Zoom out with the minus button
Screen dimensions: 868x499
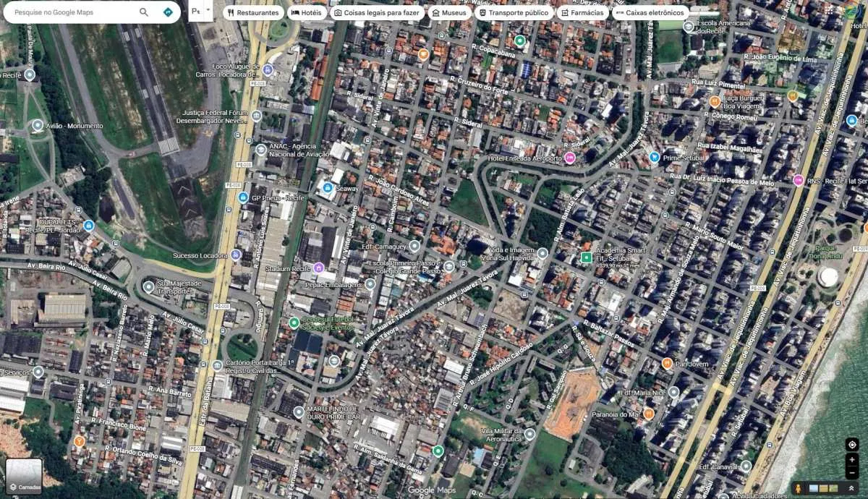pos(852,472)
